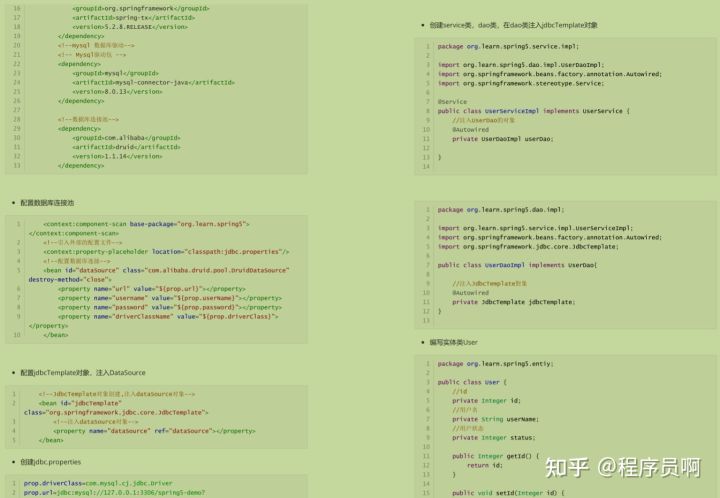This screenshot has height=498, width=720.
Task: Click the property line name="username"
Action: coord(170,298)
